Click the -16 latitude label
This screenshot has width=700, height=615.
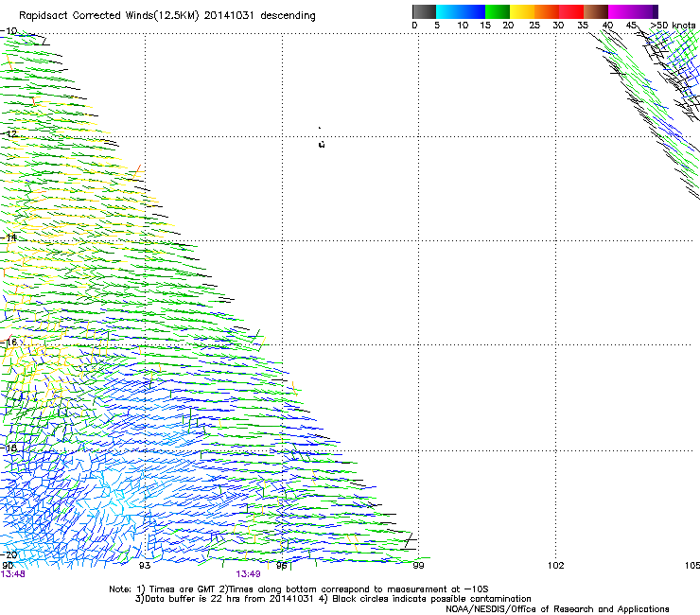pyautogui.click(x=9, y=343)
